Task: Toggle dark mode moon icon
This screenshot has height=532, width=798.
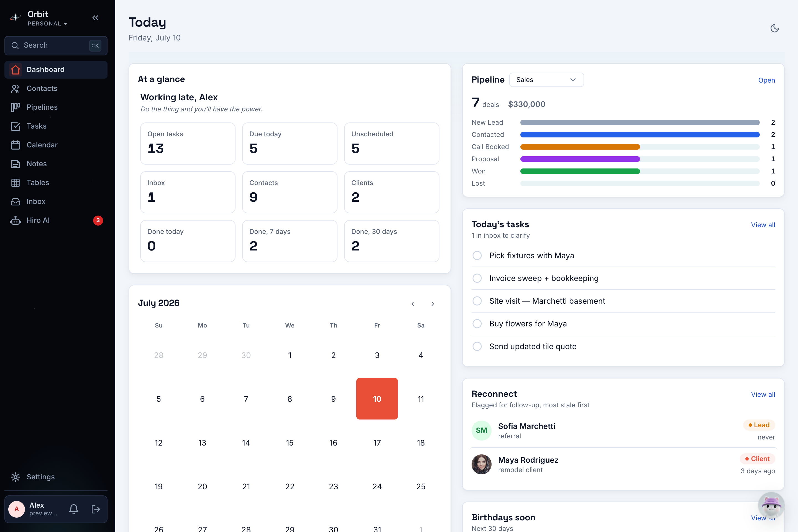Action: point(774,28)
